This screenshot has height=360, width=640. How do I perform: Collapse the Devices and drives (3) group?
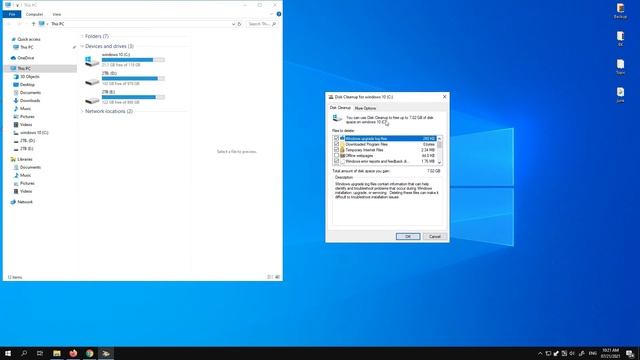82,47
